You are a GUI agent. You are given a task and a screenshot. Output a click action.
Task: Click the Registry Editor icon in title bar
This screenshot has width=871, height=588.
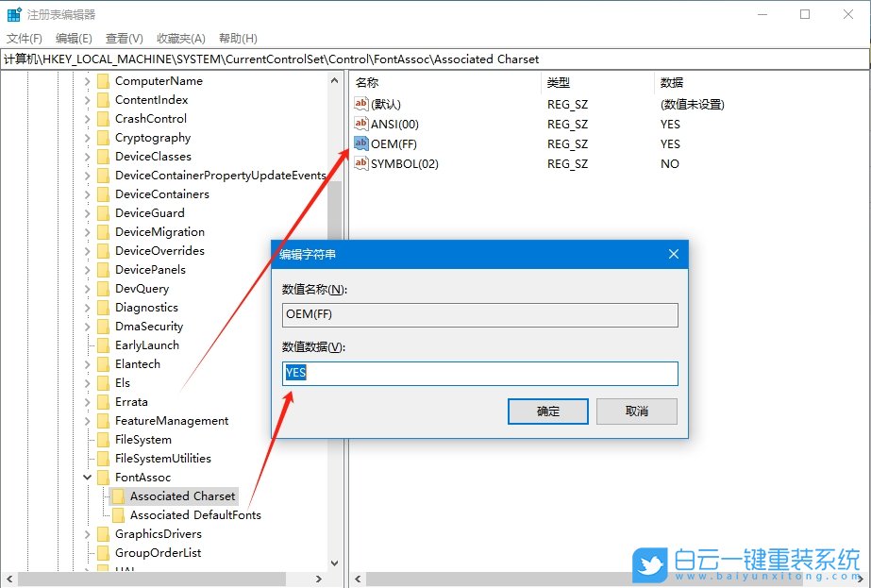click(13, 13)
